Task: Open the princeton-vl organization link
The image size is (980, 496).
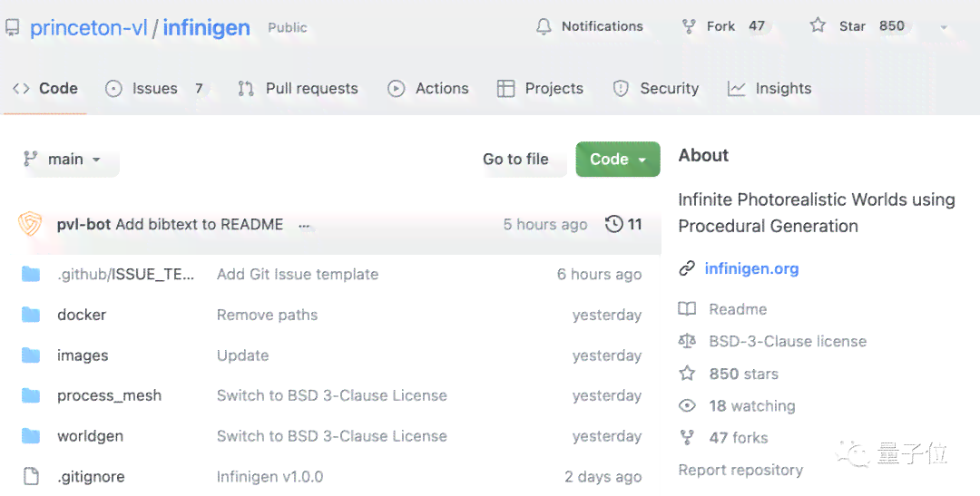Action: (88, 27)
